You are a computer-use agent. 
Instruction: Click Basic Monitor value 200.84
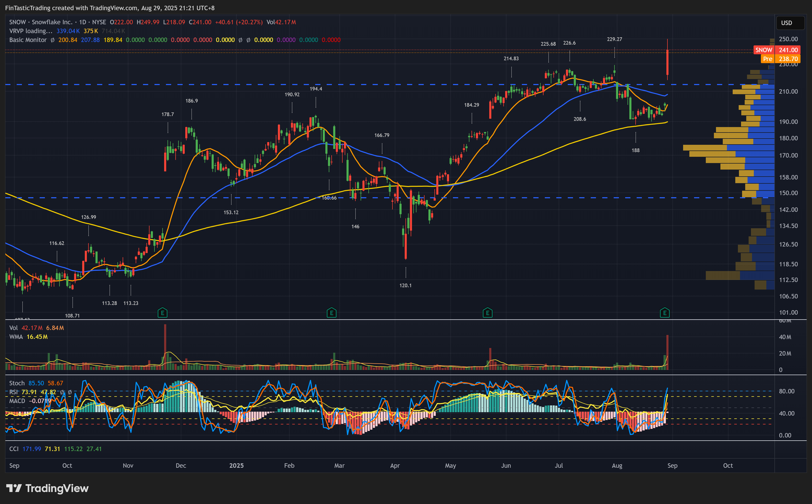click(x=68, y=40)
